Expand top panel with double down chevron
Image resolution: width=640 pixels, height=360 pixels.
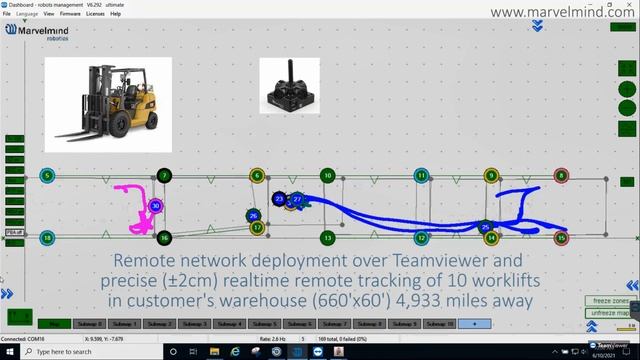[538, 26]
